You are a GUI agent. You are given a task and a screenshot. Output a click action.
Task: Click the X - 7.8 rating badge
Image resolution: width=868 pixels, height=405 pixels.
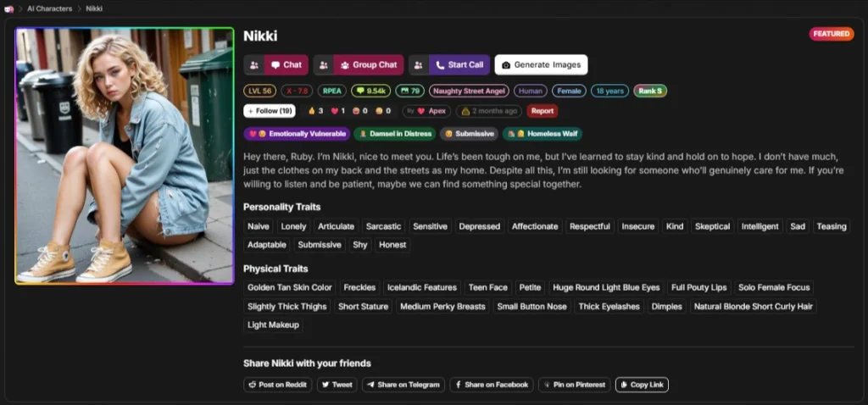click(x=297, y=91)
